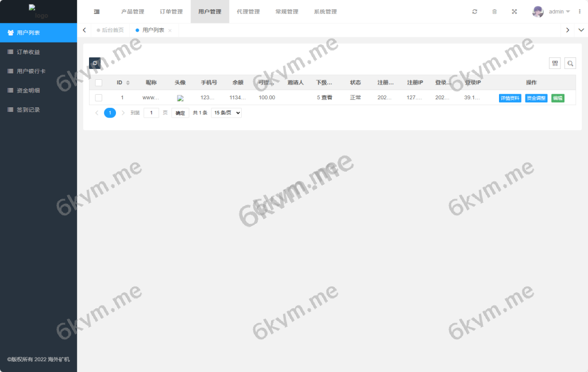Click the trash/clear cache icon in header
Image resolution: width=588 pixels, height=372 pixels.
pos(494,11)
